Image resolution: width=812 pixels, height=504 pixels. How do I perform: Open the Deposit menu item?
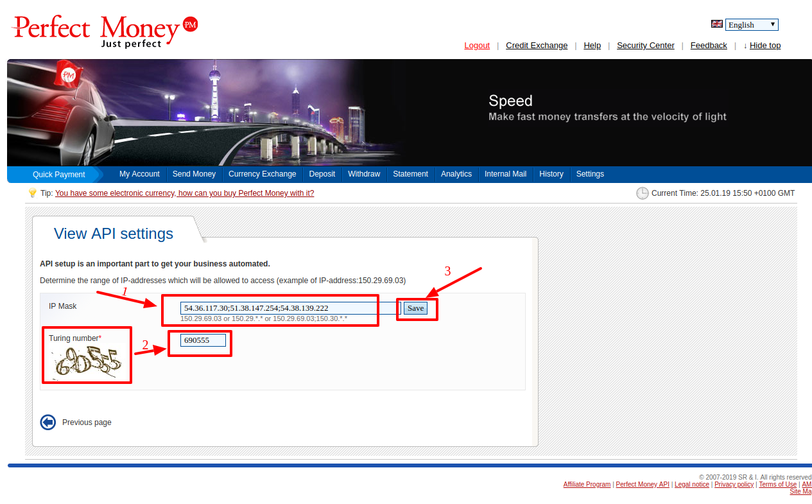(322, 174)
